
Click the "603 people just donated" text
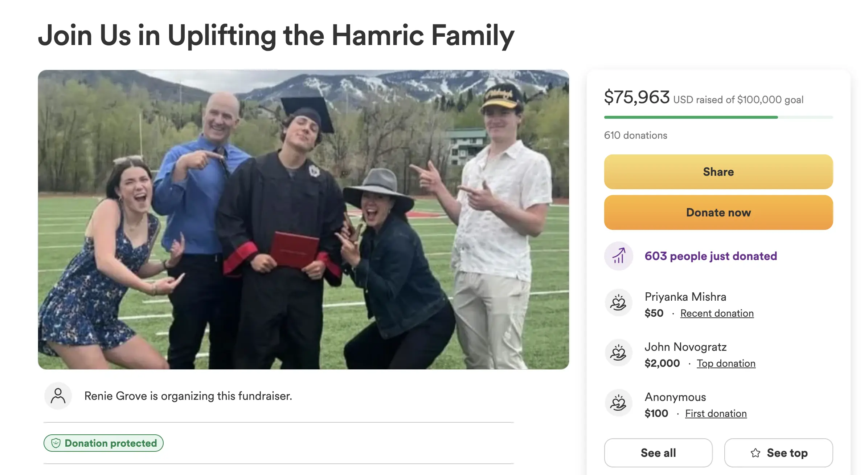tap(711, 256)
